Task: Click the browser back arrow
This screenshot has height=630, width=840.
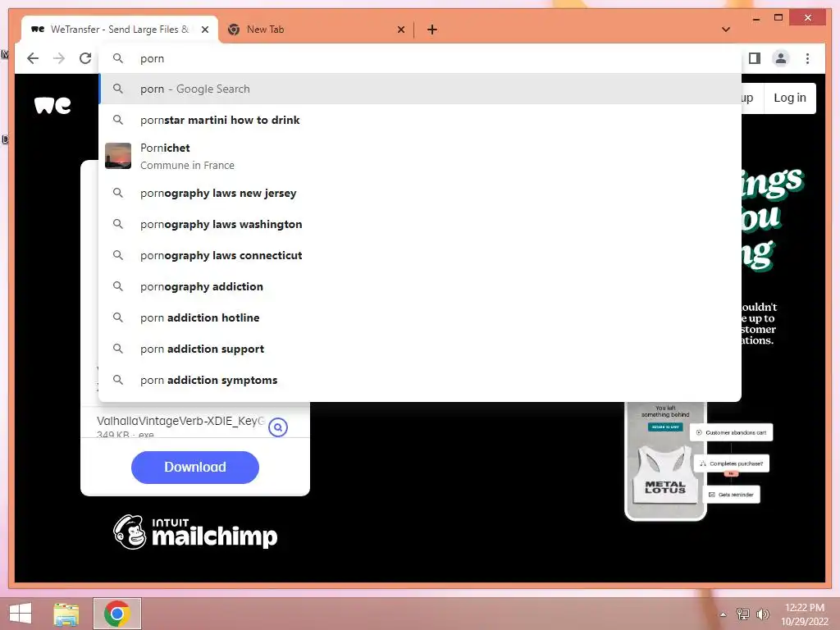Action: click(x=33, y=58)
